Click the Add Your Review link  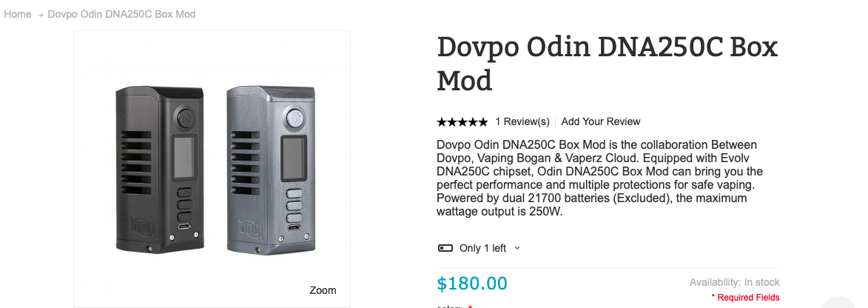coord(601,121)
